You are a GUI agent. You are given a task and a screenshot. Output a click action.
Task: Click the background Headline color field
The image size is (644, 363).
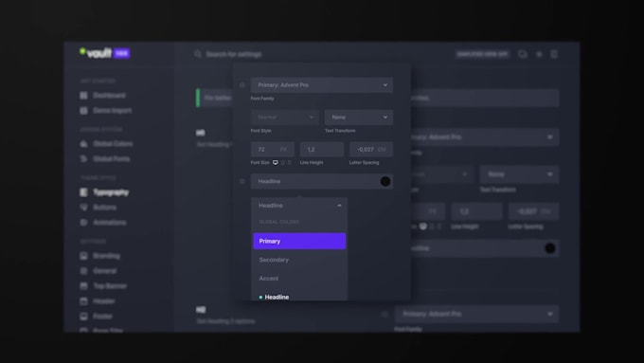point(485,248)
